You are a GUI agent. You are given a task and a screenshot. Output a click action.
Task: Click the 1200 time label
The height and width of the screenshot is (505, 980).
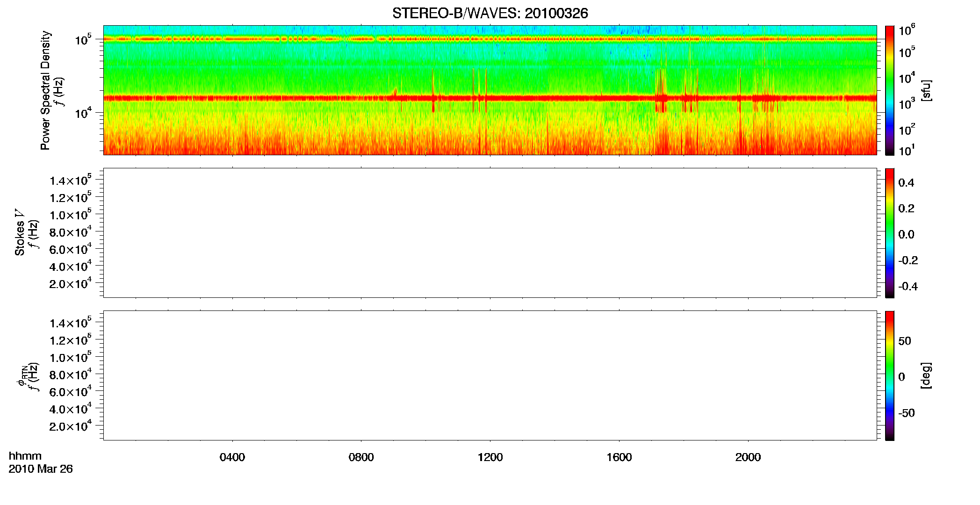(490, 457)
